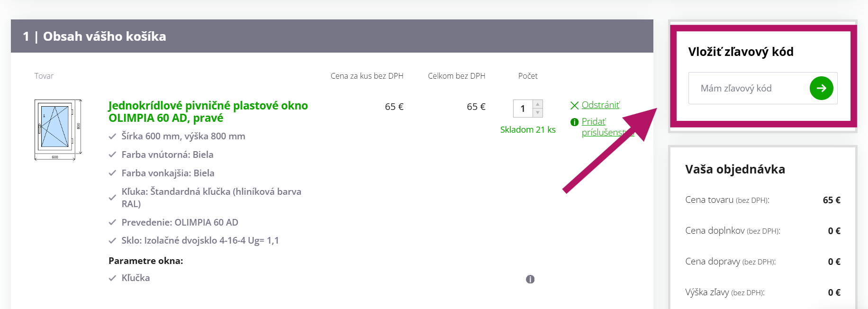Click the checkmark next to Kľučka parameter
868x309 pixels.
coord(112,278)
